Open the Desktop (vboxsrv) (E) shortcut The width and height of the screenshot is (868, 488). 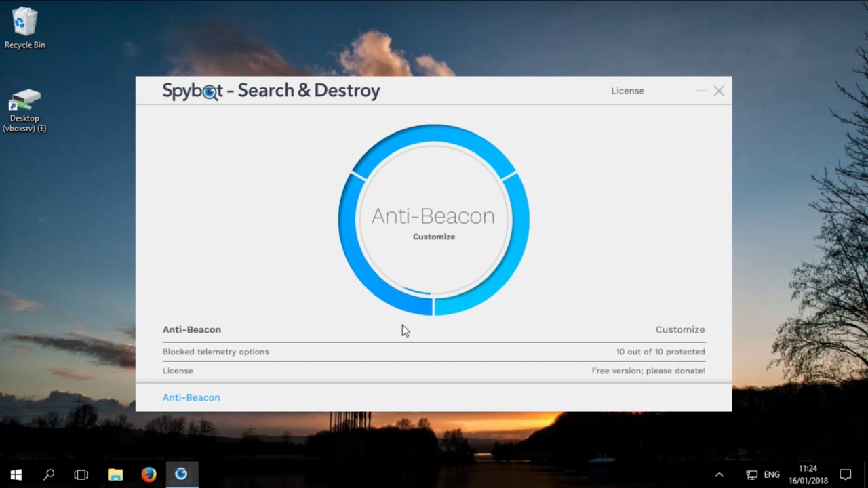click(24, 111)
